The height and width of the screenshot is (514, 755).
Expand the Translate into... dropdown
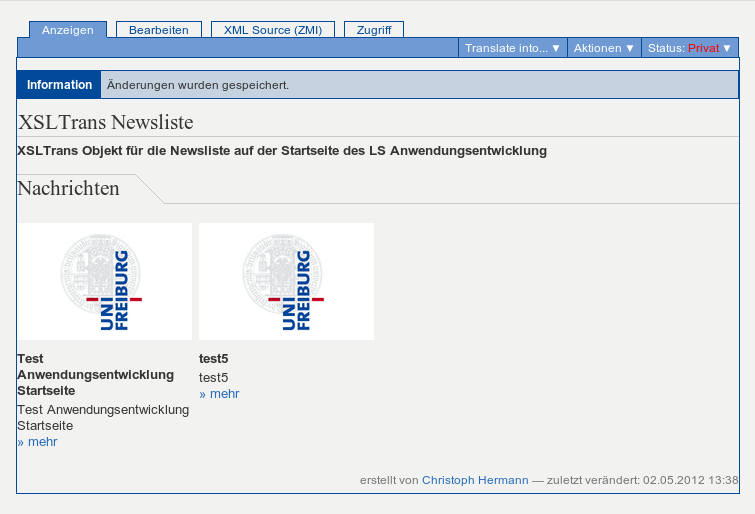512,48
